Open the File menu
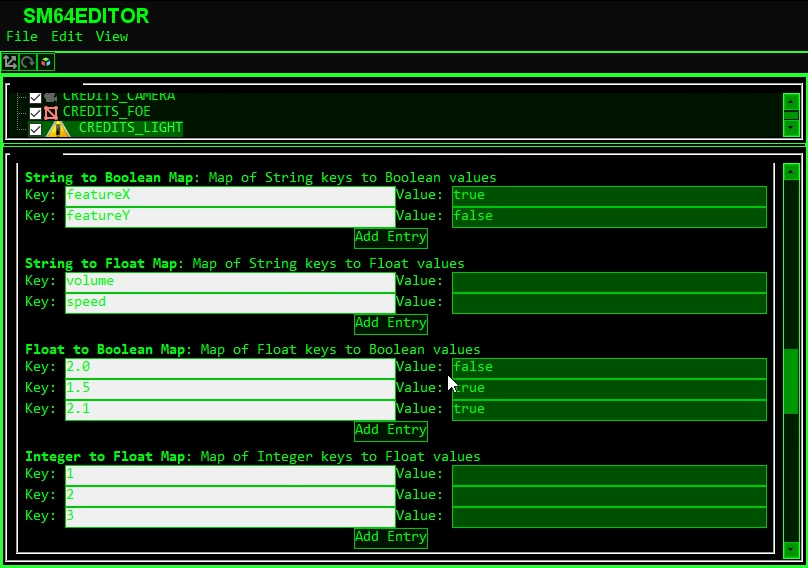 point(22,37)
